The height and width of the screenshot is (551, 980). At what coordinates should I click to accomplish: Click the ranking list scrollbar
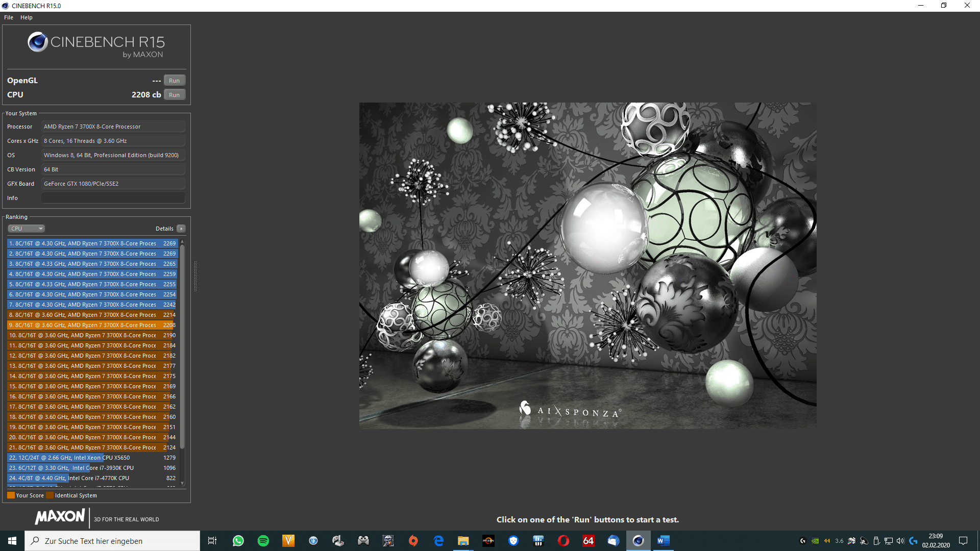[x=182, y=347]
